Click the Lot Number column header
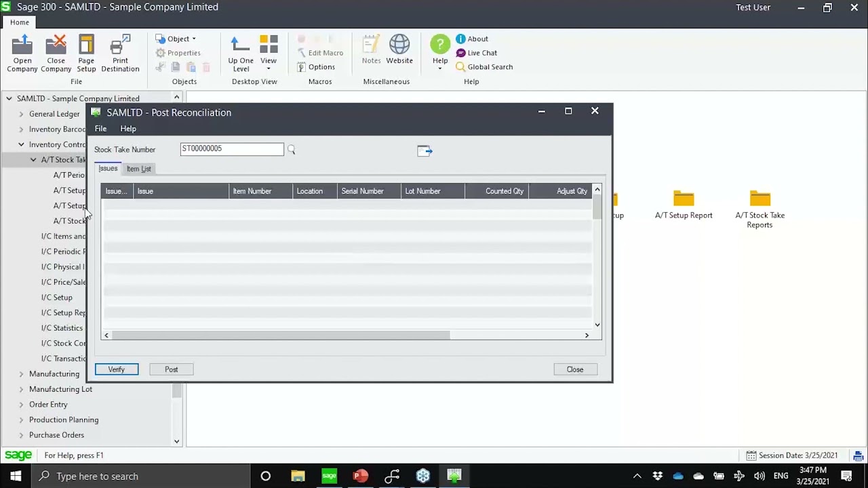868x488 pixels. coord(433,191)
